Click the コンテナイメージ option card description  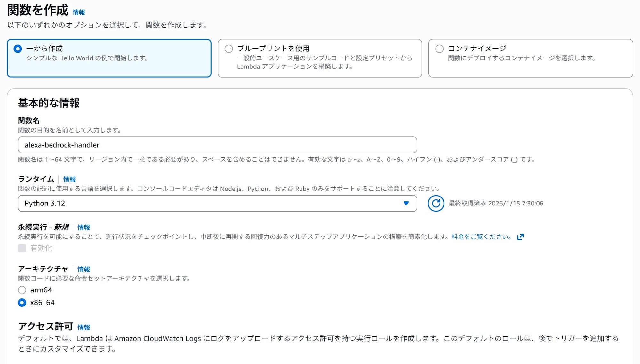point(522,58)
